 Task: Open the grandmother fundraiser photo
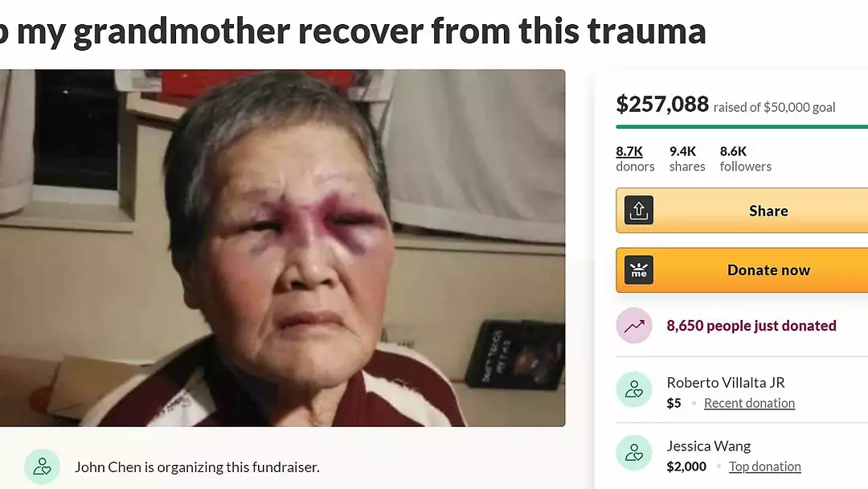(x=282, y=248)
